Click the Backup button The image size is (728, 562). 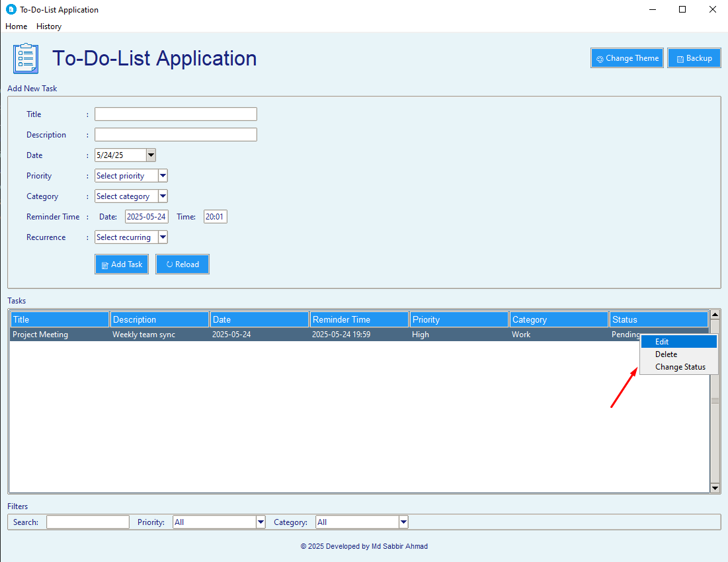tap(694, 58)
